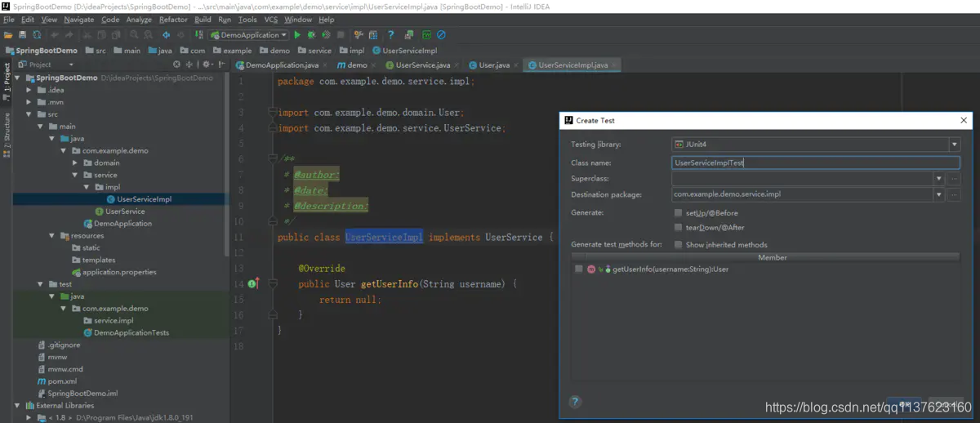Click the green monitor toolbar icon

pyautogui.click(x=426, y=35)
